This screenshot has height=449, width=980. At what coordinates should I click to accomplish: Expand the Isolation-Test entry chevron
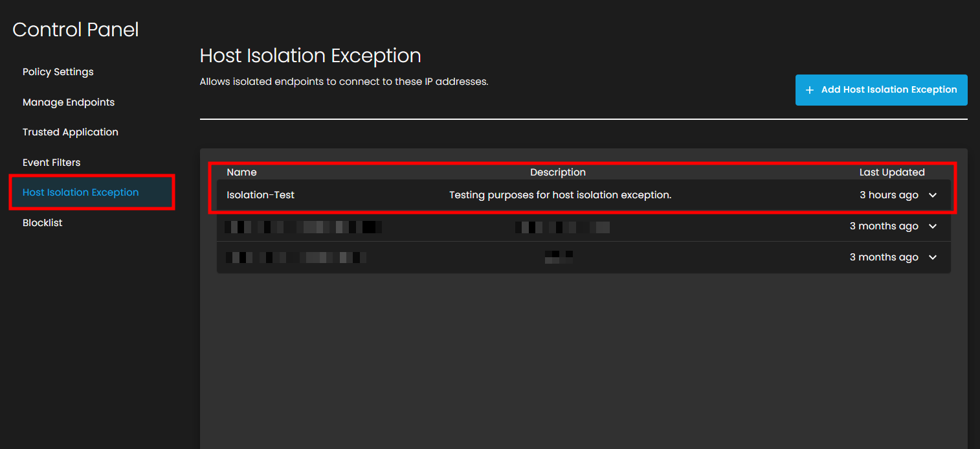(x=933, y=195)
